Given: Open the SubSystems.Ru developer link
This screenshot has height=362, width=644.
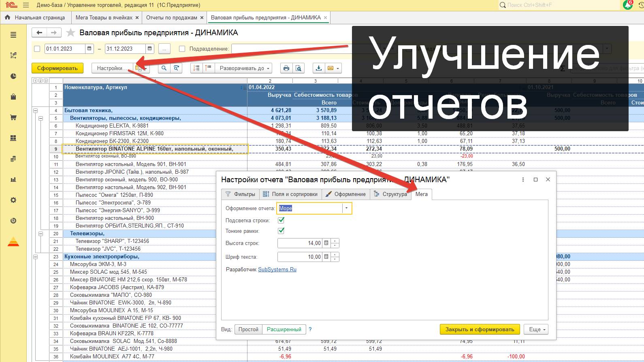Looking at the screenshot, I should 277,270.
